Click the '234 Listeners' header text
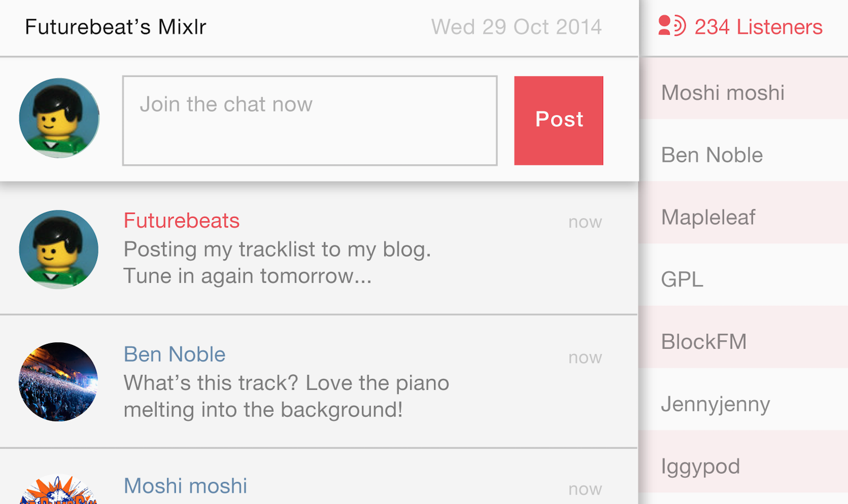The width and height of the screenshot is (848, 504). pos(758,27)
